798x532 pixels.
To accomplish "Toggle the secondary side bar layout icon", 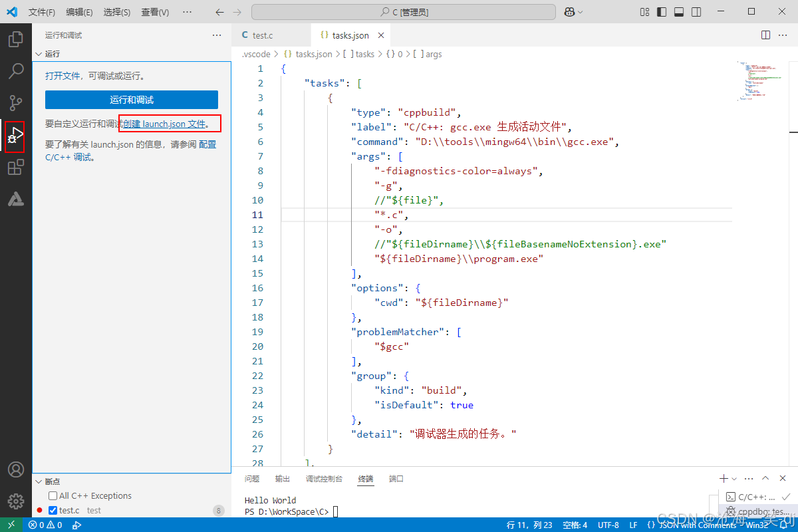I will click(696, 12).
